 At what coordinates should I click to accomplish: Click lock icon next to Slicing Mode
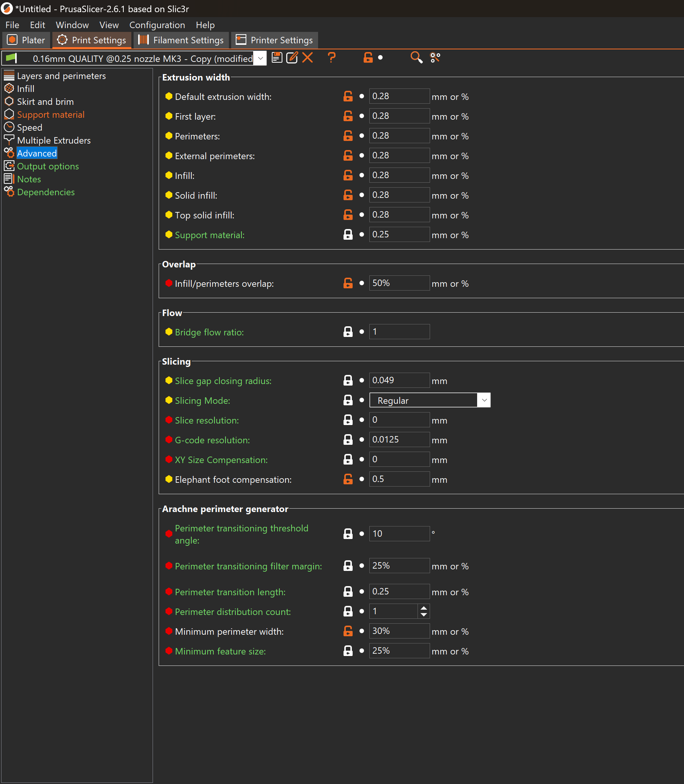348,400
